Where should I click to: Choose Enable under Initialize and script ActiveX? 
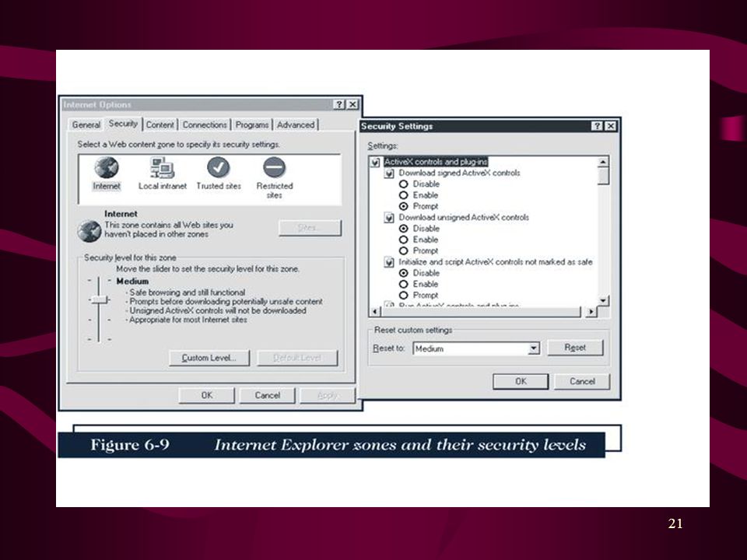pos(404,285)
